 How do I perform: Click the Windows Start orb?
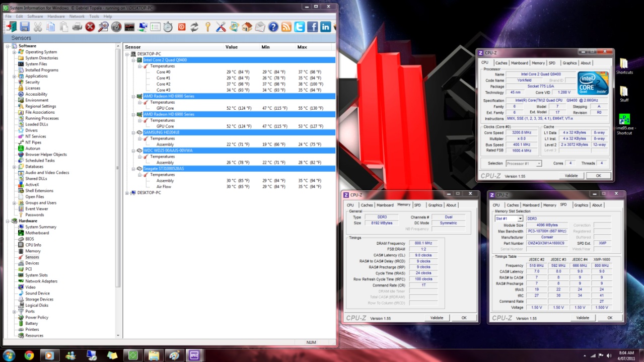click(x=9, y=355)
